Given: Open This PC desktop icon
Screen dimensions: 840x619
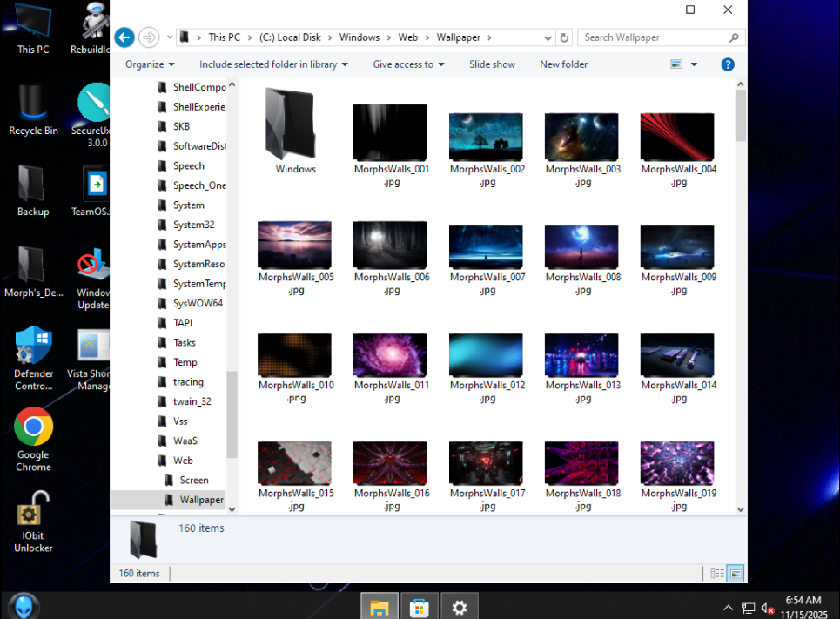Looking at the screenshot, I should (33, 29).
